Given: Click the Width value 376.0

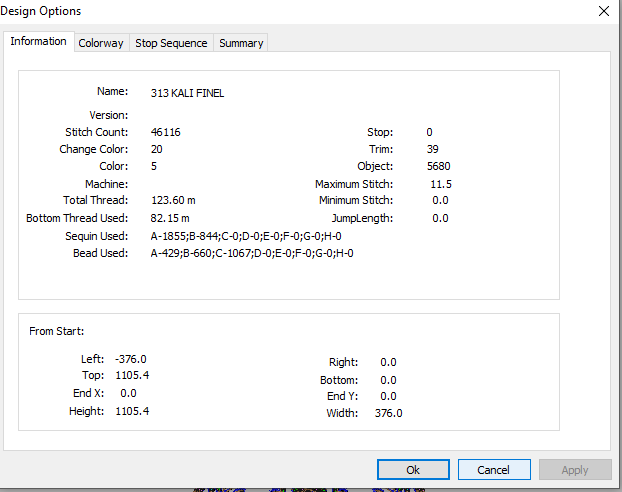Looking at the screenshot, I should click(x=388, y=413).
